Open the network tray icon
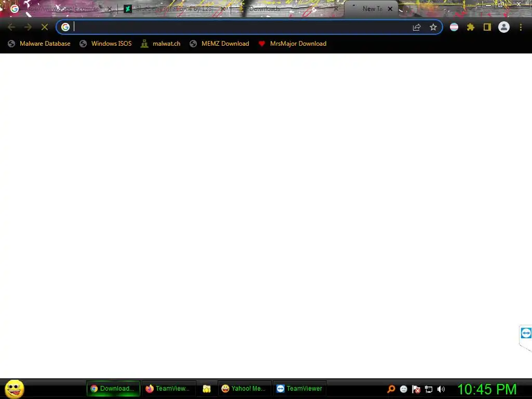The height and width of the screenshot is (399, 532). (429, 390)
